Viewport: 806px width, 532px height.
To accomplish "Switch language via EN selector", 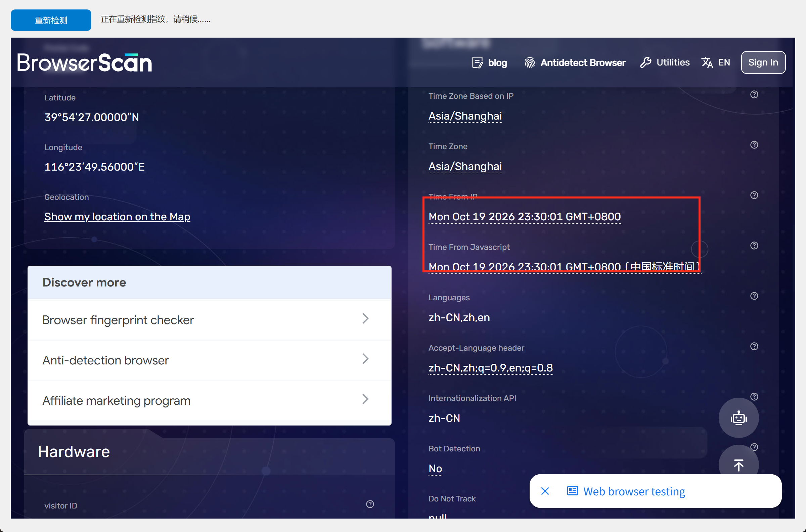I will click(x=716, y=62).
